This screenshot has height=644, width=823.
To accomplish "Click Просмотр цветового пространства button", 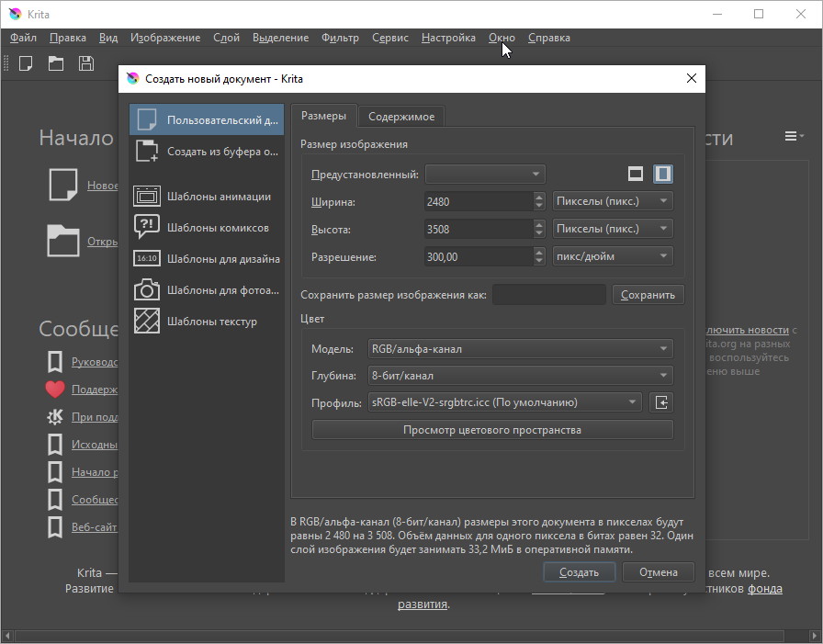I will click(492, 430).
